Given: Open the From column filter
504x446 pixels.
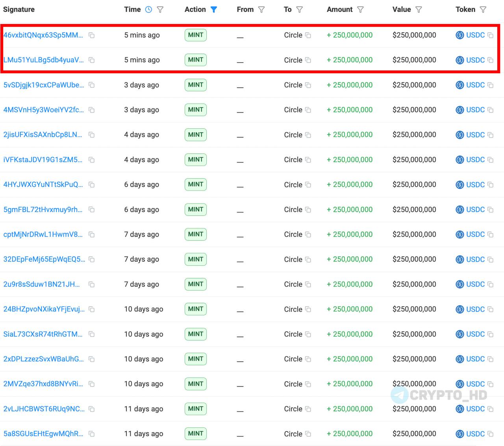Looking at the screenshot, I should (x=261, y=9).
